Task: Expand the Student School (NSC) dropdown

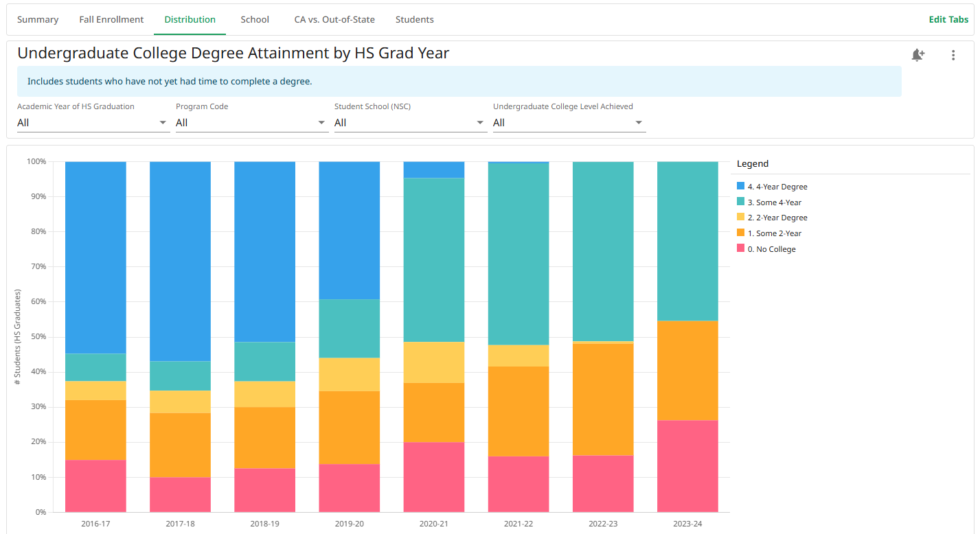Action: pos(411,123)
